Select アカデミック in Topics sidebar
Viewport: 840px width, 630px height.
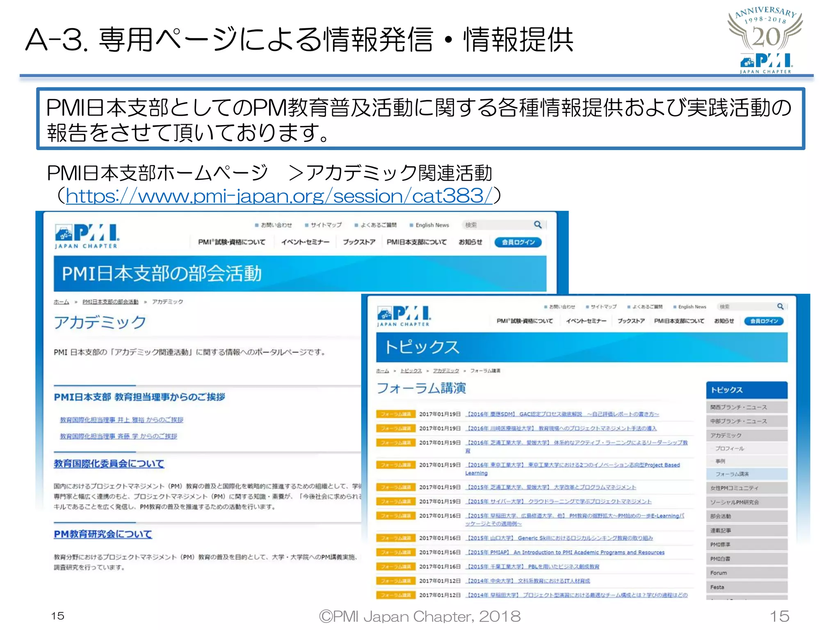[746, 435]
